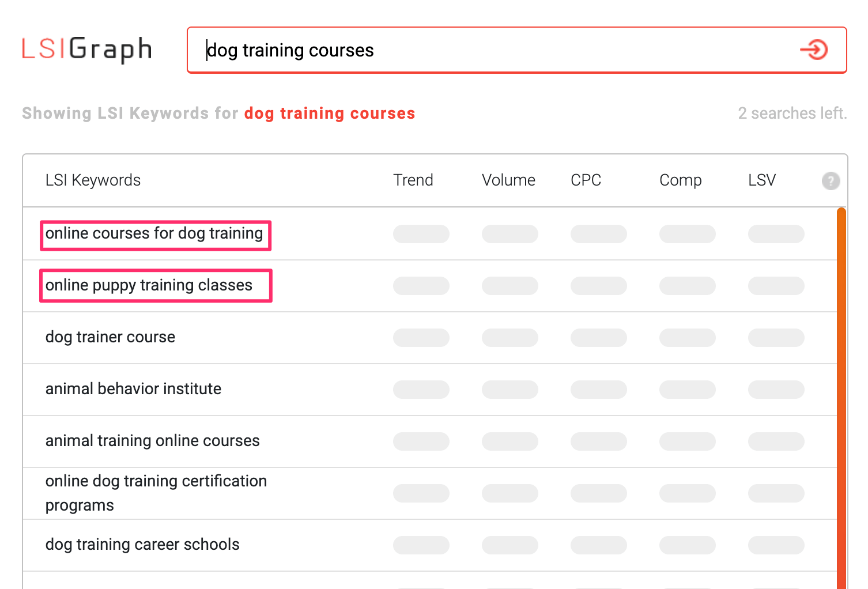Click the orange vertical results scrollbar

[x=841, y=398]
